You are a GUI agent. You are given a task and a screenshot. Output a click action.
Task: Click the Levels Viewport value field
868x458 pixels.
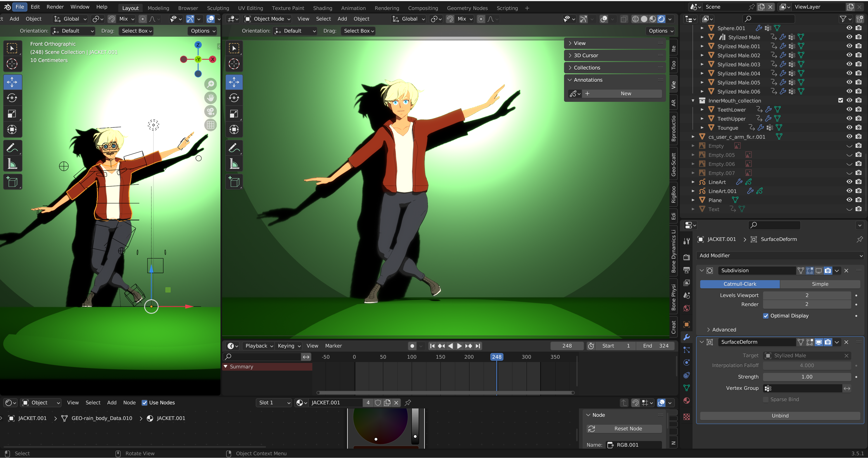(x=807, y=295)
